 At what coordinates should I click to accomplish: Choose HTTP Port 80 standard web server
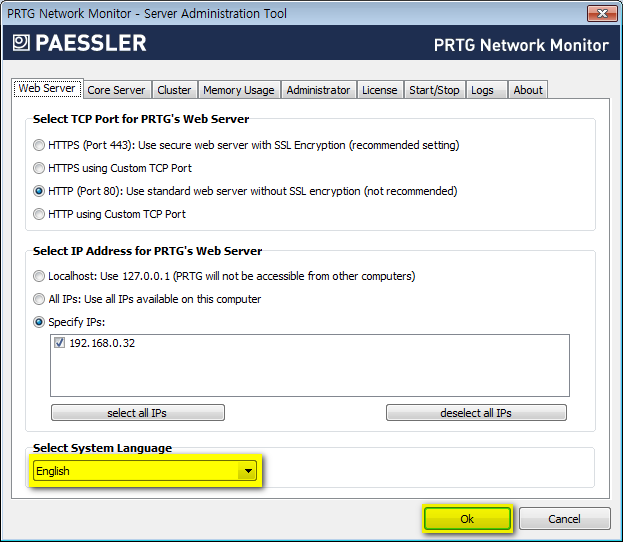click(x=39, y=191)
